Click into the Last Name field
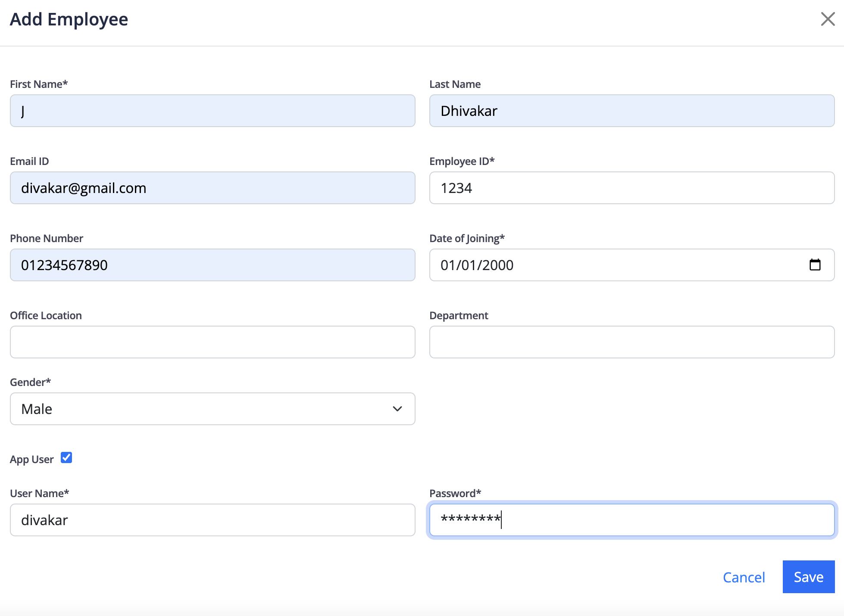Screen dimensions: 844x616 (631, 111)
